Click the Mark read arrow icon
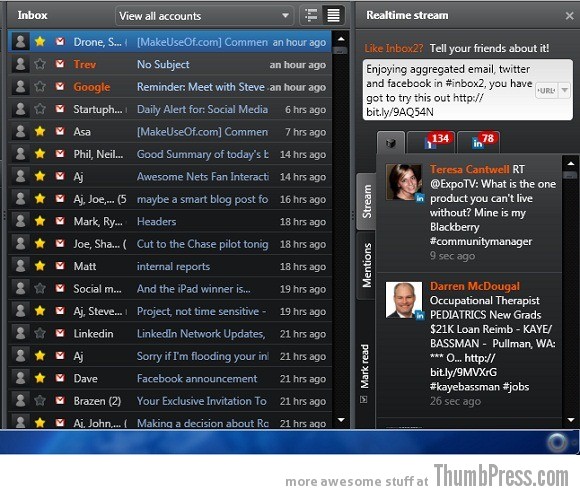The width and height of the screenshot is (580, 495). [x=364, y=399]
